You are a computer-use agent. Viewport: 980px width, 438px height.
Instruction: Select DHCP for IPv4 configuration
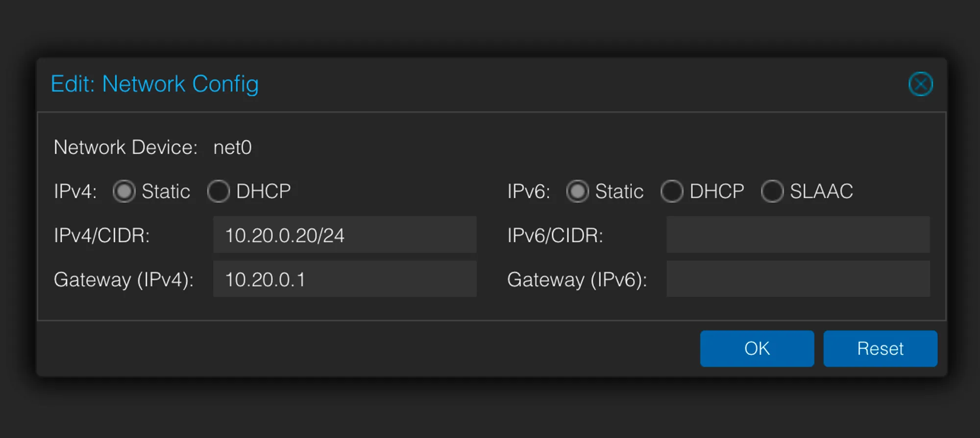[x=219, y=192]
